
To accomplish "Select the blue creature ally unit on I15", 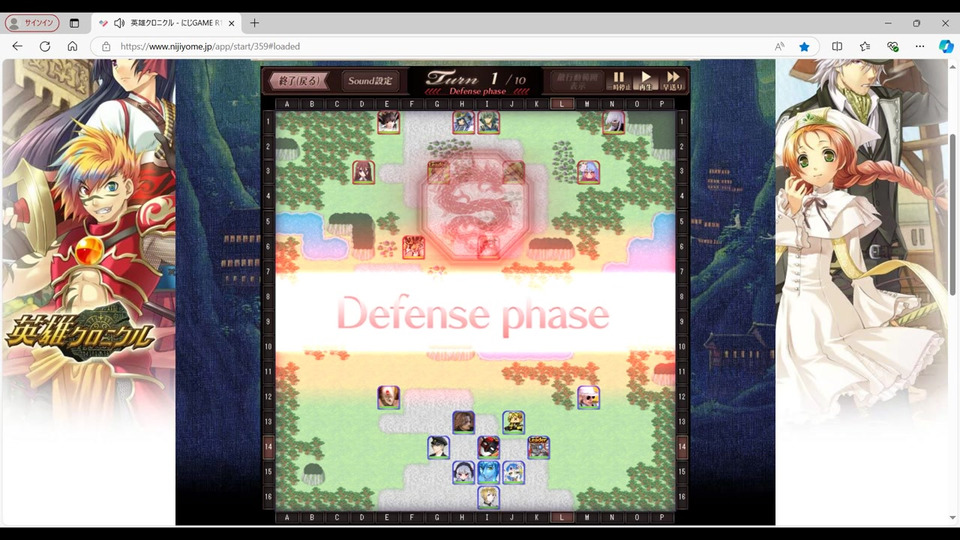I will pyautogui.click(x=488, y=473).
